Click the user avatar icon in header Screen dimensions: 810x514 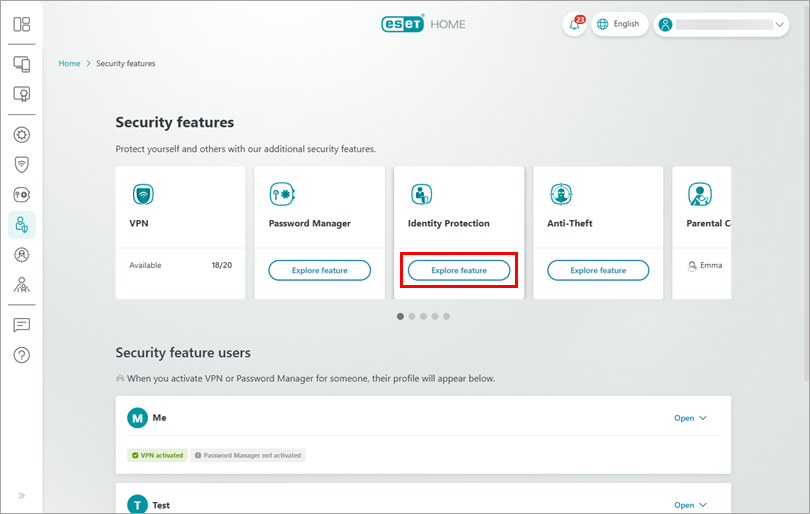point(665,24)
